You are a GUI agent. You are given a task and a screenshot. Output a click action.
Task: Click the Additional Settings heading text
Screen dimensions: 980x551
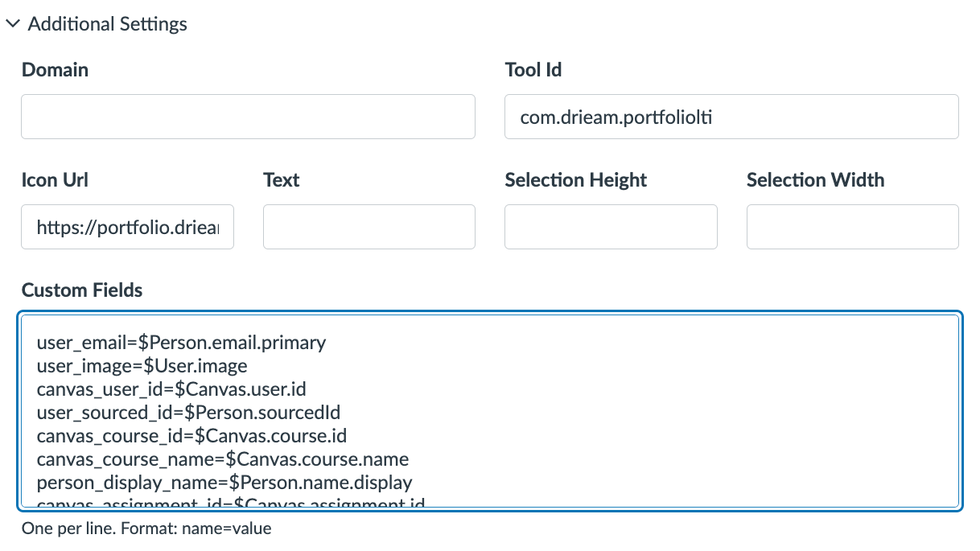point(107,24)
